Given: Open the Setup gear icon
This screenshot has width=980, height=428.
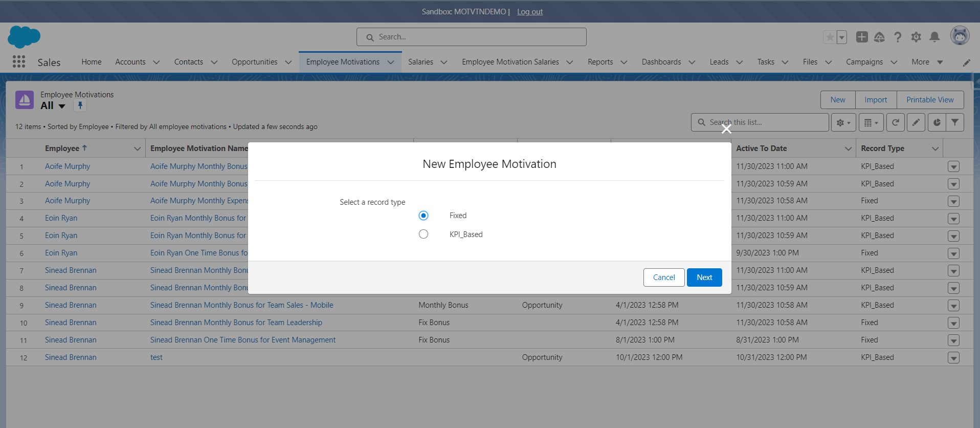Looking at the screenshot, I should 916,37.
